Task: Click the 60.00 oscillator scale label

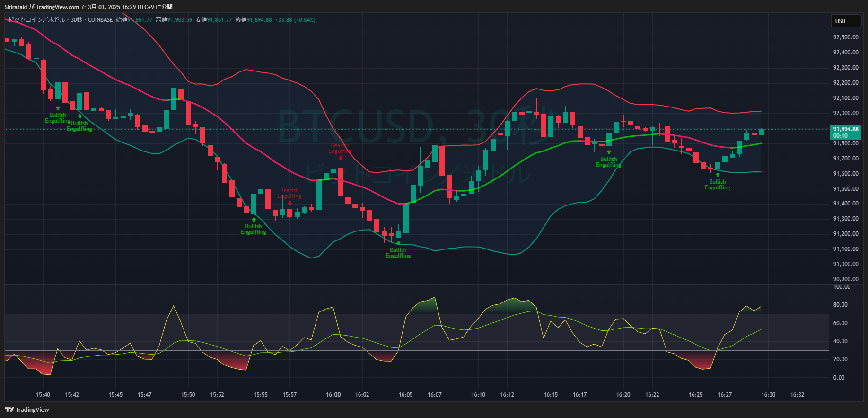Action: click(x=841, y=323)
